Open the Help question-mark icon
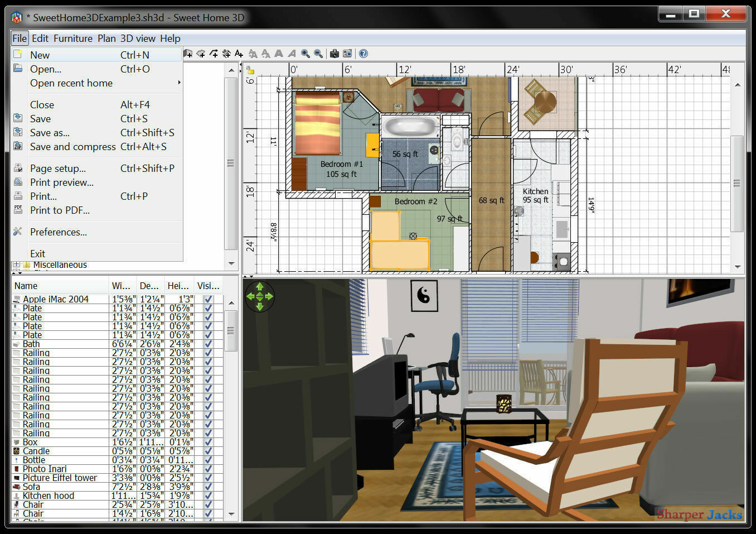This screenshot has width=756, height=534. 364,54
